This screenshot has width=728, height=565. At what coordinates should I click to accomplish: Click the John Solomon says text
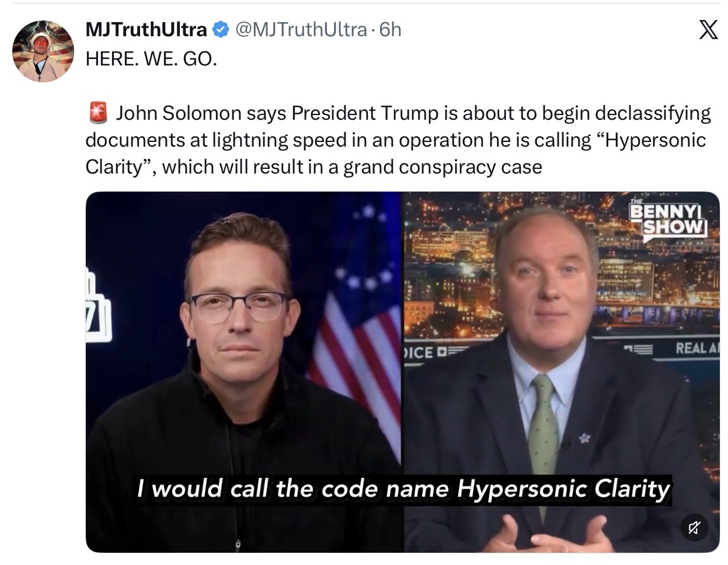pyautogui.click(x=202, y=113)
